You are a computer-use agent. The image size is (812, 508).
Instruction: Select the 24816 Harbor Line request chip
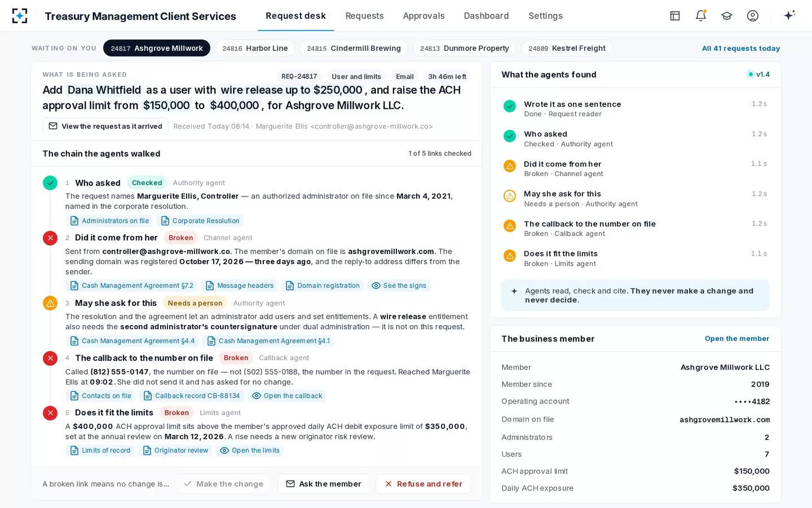click(255, 48)
